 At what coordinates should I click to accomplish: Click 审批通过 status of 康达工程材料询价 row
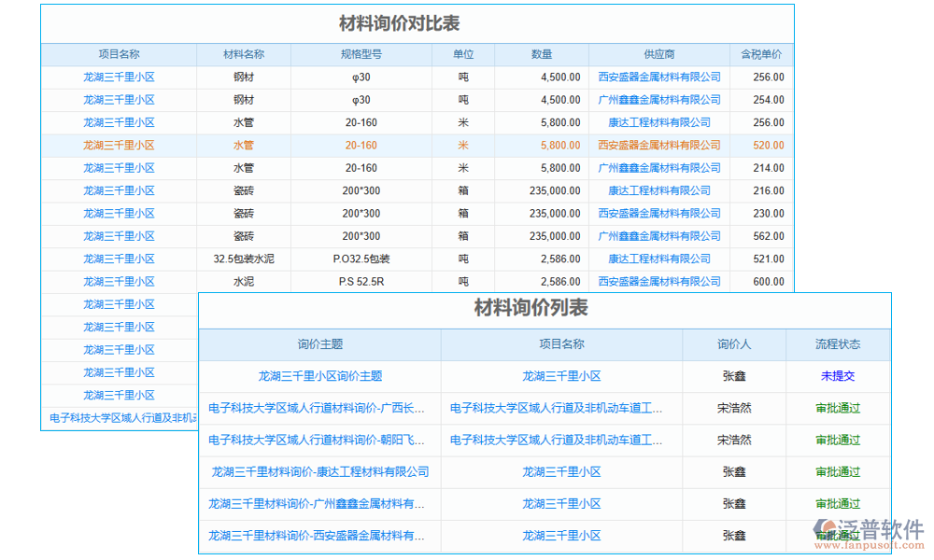click(837, 472)
